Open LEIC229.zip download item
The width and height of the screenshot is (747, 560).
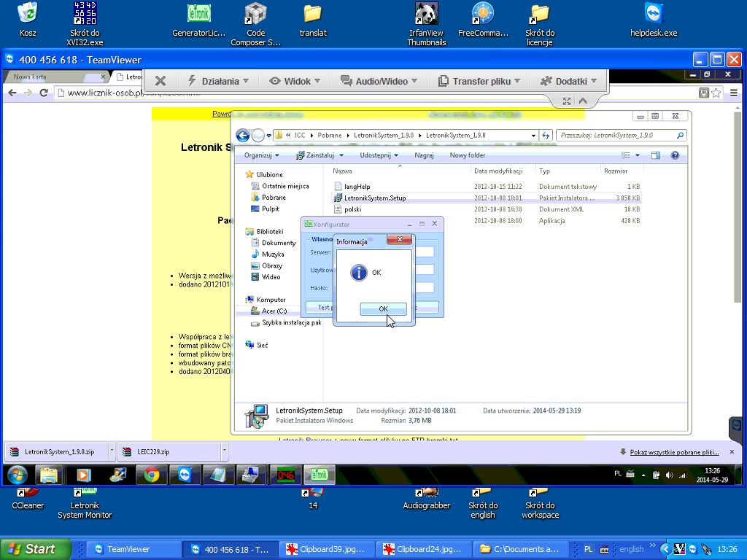[x=169, y=452]
